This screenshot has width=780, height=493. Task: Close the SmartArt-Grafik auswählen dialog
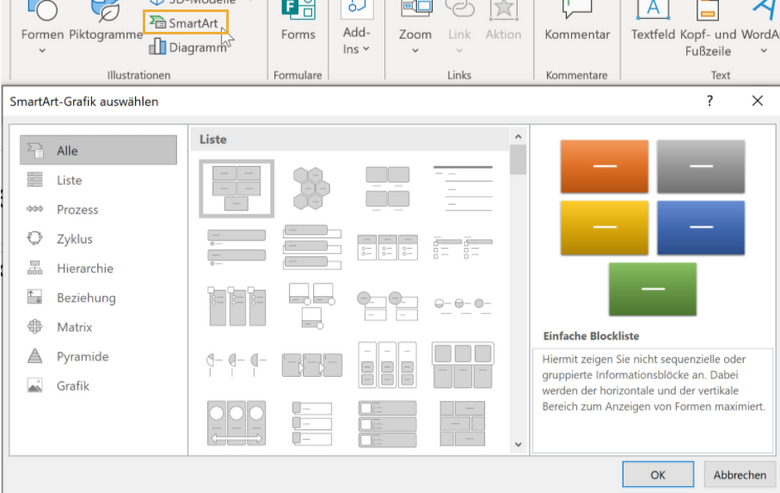(757, 101)
